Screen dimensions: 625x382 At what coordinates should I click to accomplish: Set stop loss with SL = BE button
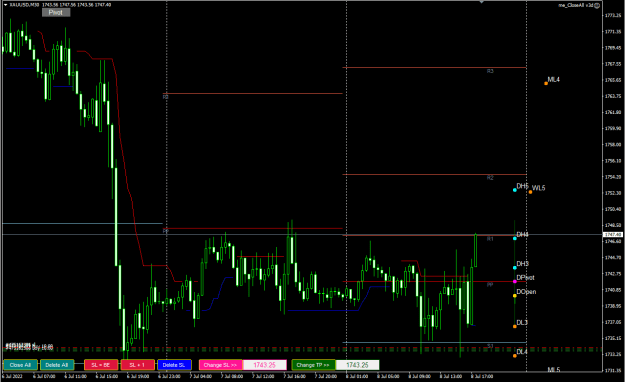101,365
